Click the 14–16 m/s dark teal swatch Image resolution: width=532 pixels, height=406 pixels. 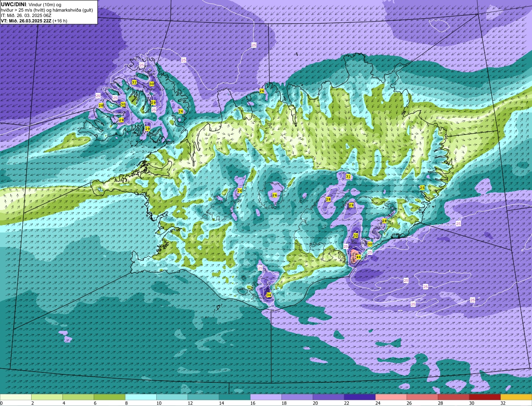tap(235, 397)
